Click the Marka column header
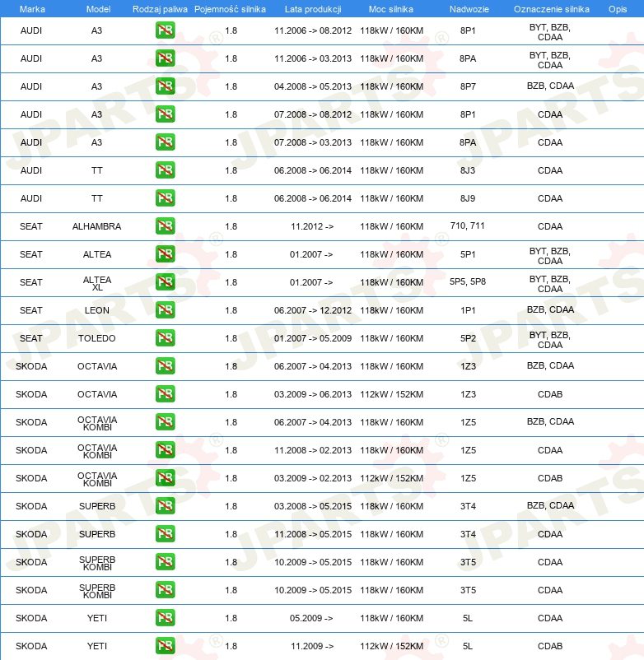 tap(32, 9)
